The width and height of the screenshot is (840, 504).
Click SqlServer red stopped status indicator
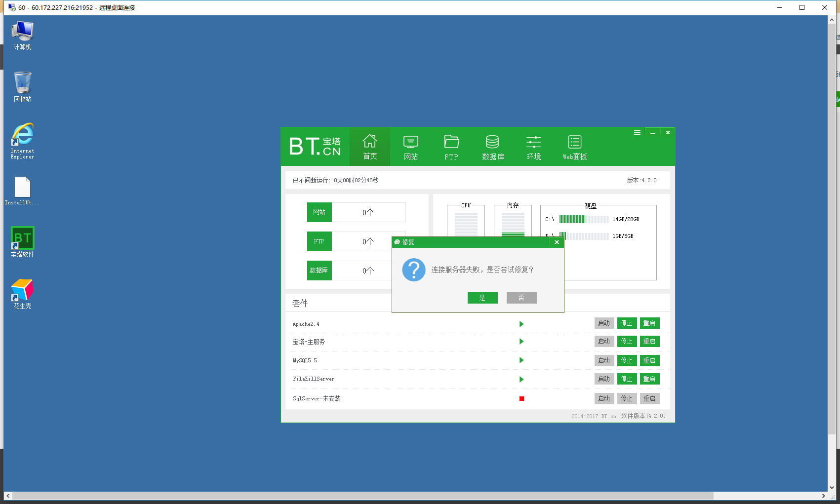point(521,398)
